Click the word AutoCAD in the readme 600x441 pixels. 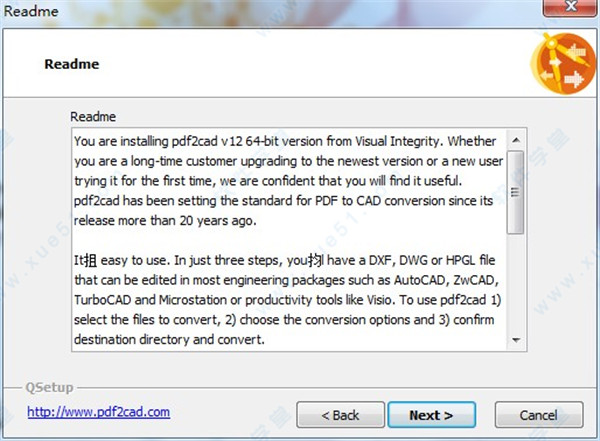click(419, 280)
